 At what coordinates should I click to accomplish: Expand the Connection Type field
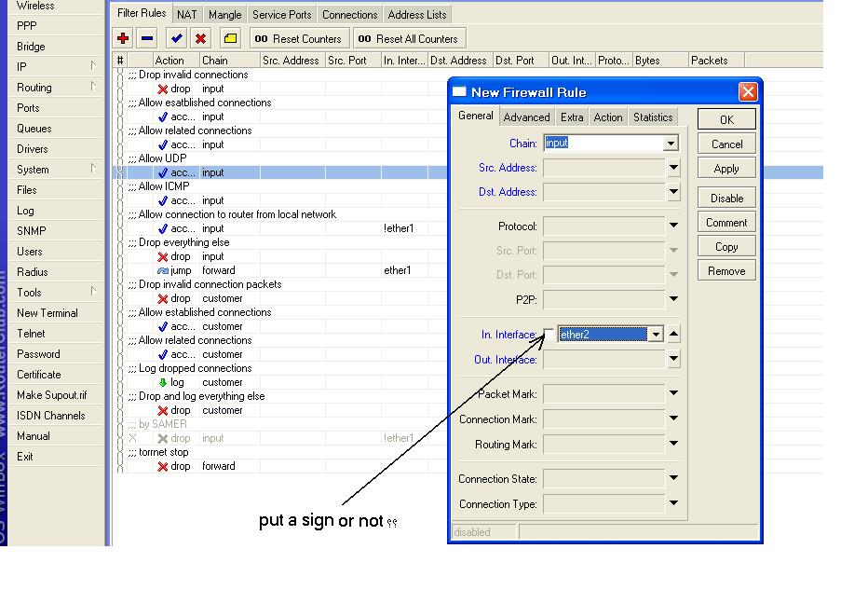[x=673, y=503]
